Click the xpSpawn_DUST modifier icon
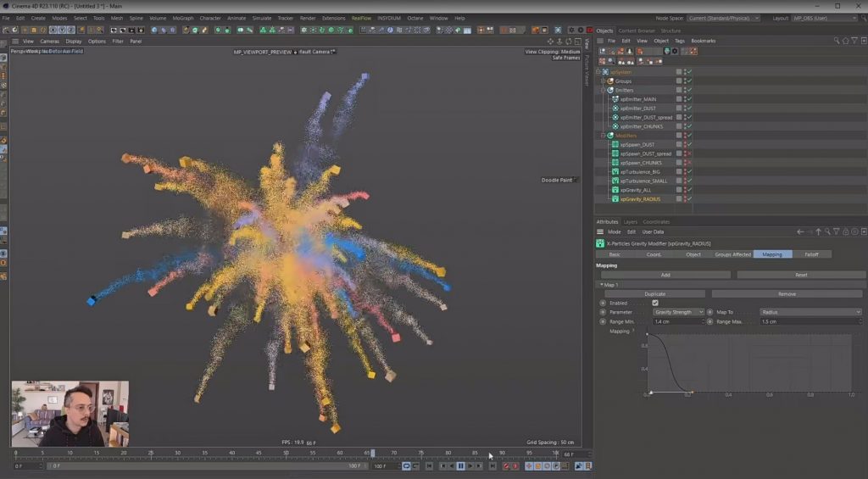The height and width of the screenshot is (479, 868). pos(615,144)
